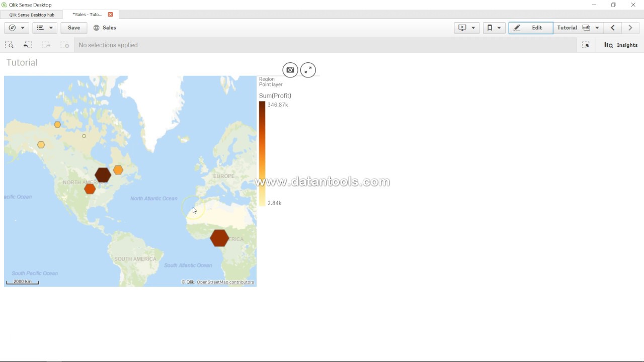Select the large hexagon over Africa
The image size is (644, 362).
coord(219,238)
